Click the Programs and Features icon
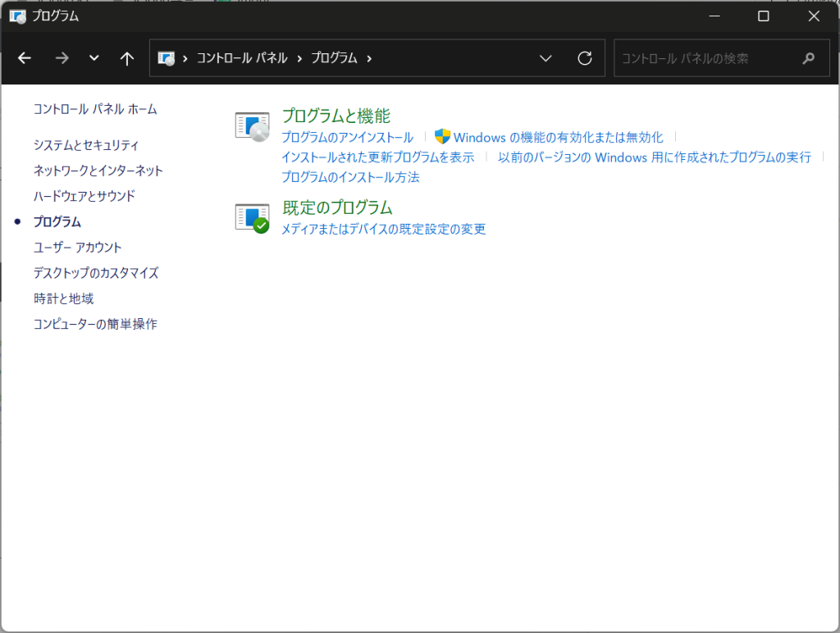Image resolution: width=840 pixels, height=633 pixels. pos(252,126)
